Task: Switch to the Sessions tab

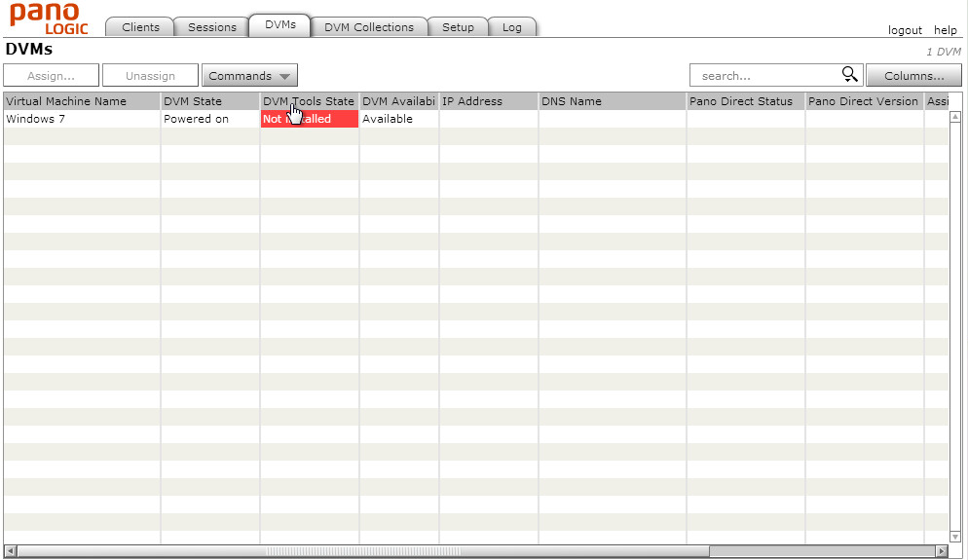Action: pos(211,27)
